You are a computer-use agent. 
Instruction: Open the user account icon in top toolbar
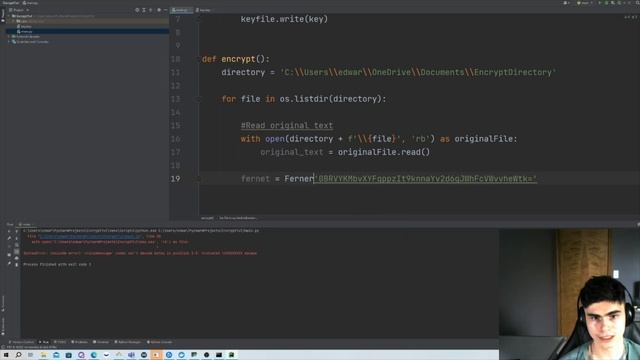click(x=566, y=3)
